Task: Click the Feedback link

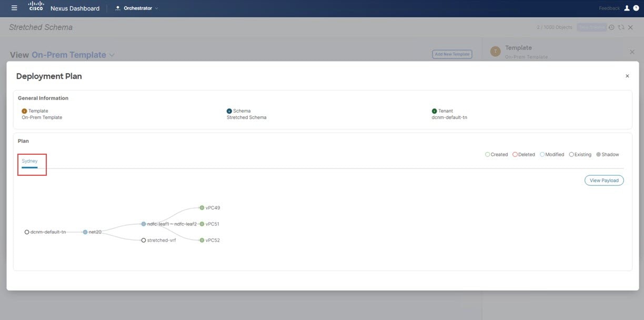Action: tap(609, 8)
